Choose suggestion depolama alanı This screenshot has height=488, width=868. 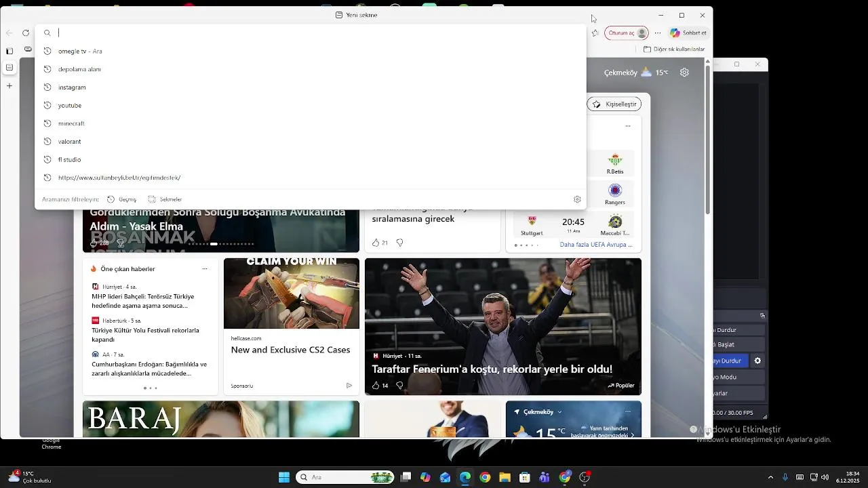310,69
